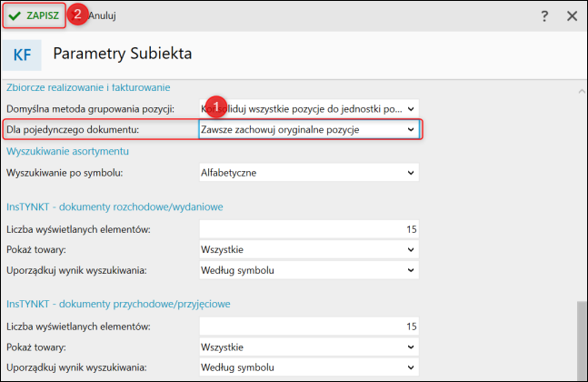This screenshot has width=588, height=382.
Task: Open the help question mark icon
Action: click(x=544, y=15)
